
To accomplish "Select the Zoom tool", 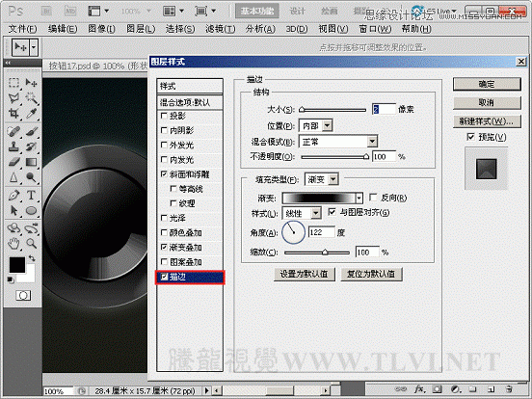I will (x=31, y=243).
